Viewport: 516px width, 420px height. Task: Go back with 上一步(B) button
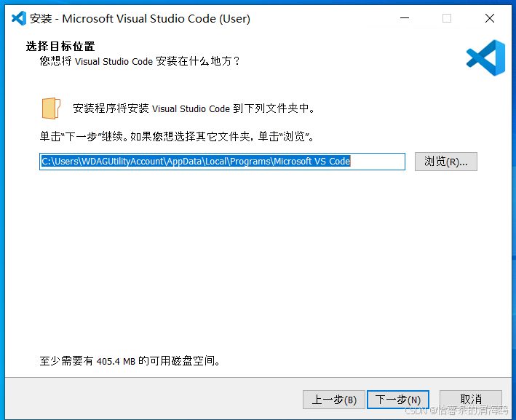(333, 400)
